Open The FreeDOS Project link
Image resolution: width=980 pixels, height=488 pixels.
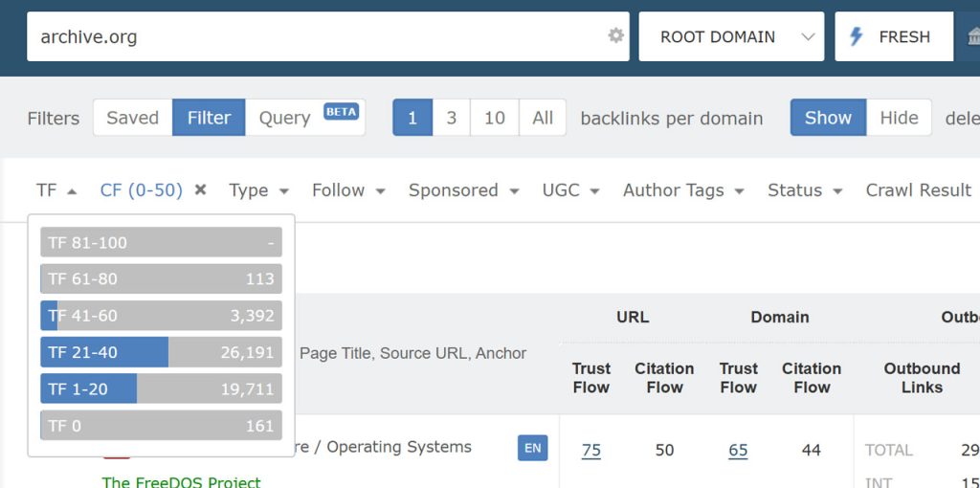pos(181,481)
